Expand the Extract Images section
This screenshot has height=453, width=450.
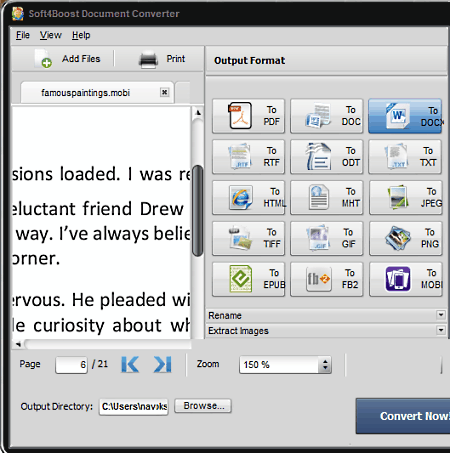326,331
